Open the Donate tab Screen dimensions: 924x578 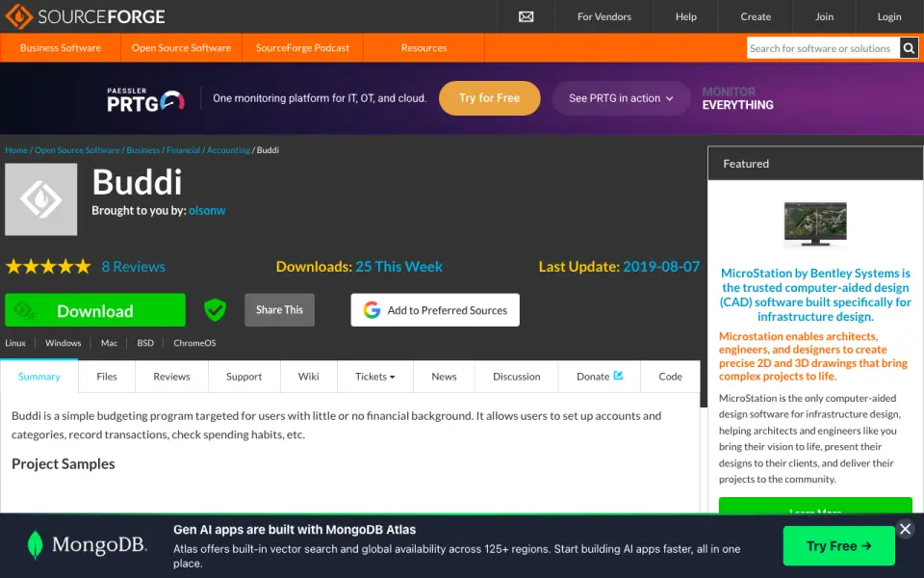click(x=599, y=377)
